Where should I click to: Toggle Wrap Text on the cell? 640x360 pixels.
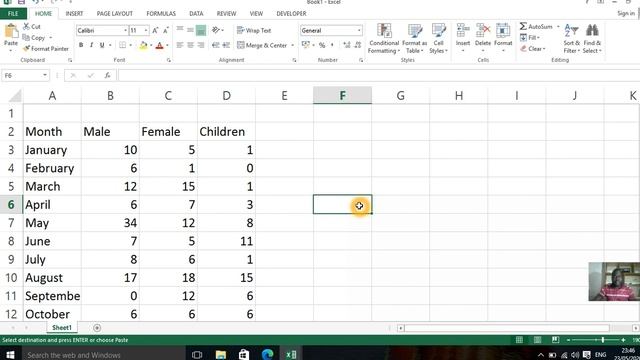point(254,31)
